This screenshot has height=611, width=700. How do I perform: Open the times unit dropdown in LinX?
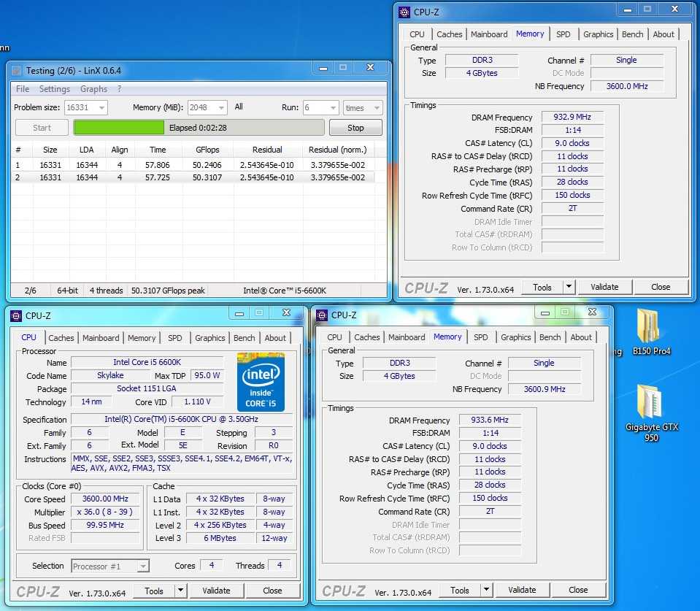tap(377, 108)
